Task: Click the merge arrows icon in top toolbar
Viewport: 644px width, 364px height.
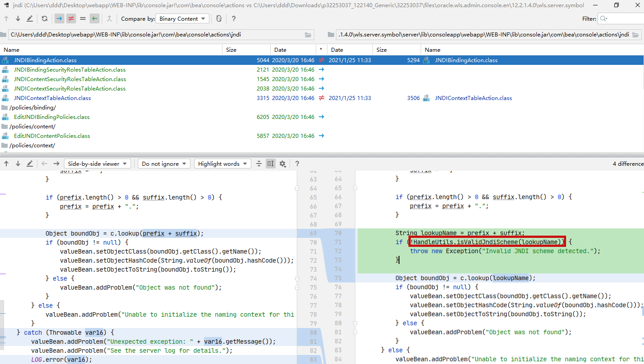Action: 109,18
